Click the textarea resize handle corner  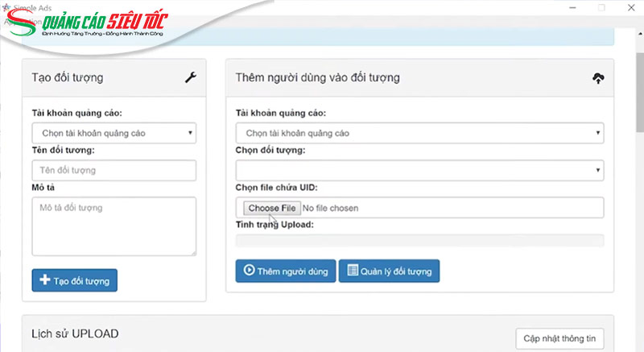pyautogui.click(x=192, y=251)
